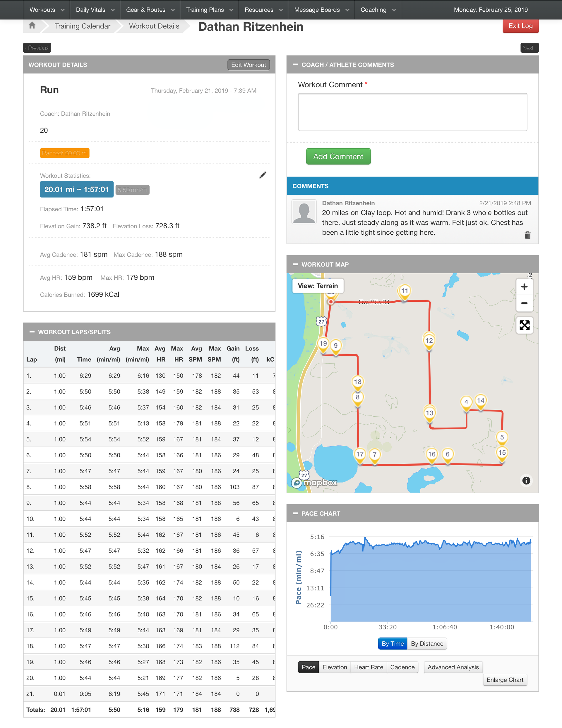Image resolution: width=562 pixels, height=728 pixels.
Task: Show the Heart Rate chart
Action: (368, 667)
